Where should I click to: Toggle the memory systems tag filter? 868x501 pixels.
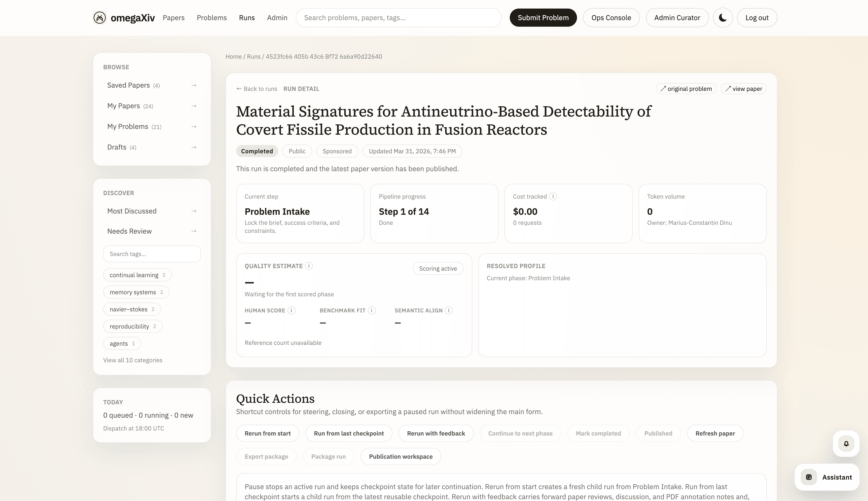point(136,292)
